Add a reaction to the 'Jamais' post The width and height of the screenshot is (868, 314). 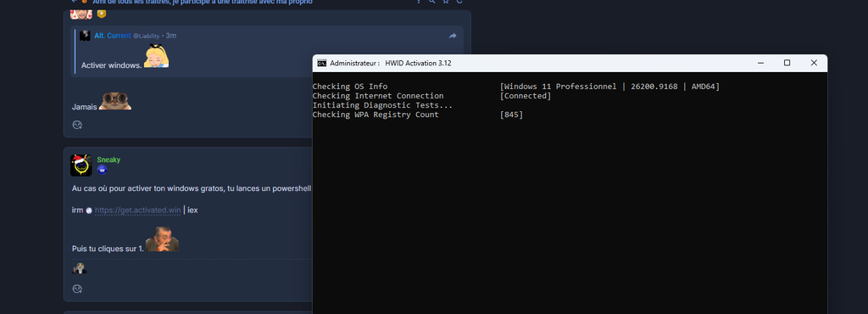click(x=77, y=125)
